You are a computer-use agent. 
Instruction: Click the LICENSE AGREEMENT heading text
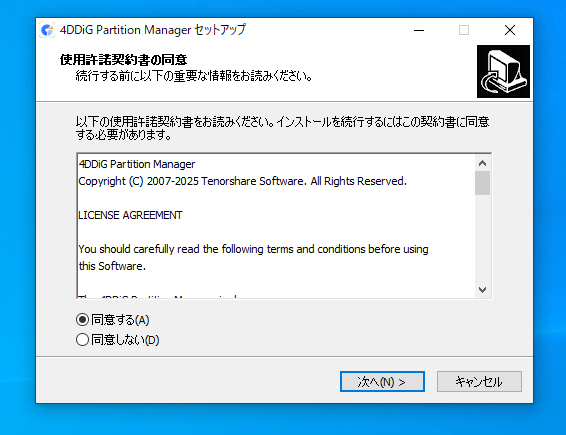[x=130, y=215]
